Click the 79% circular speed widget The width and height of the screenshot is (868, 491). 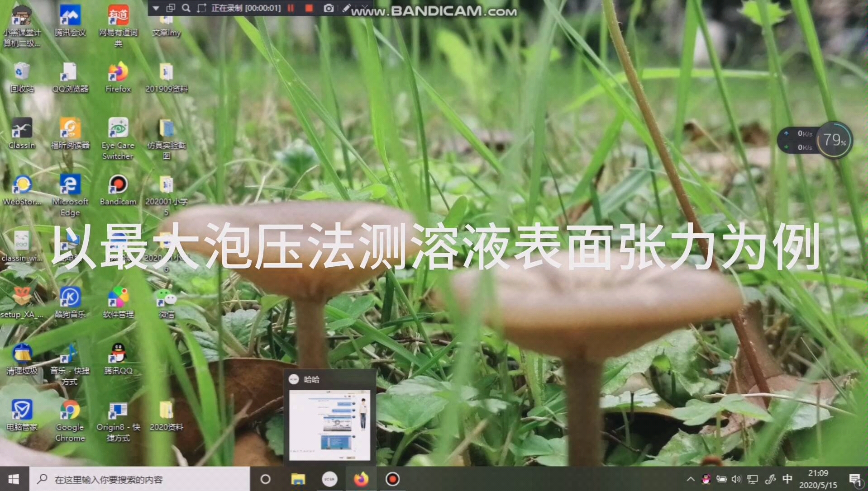point(835,140)
